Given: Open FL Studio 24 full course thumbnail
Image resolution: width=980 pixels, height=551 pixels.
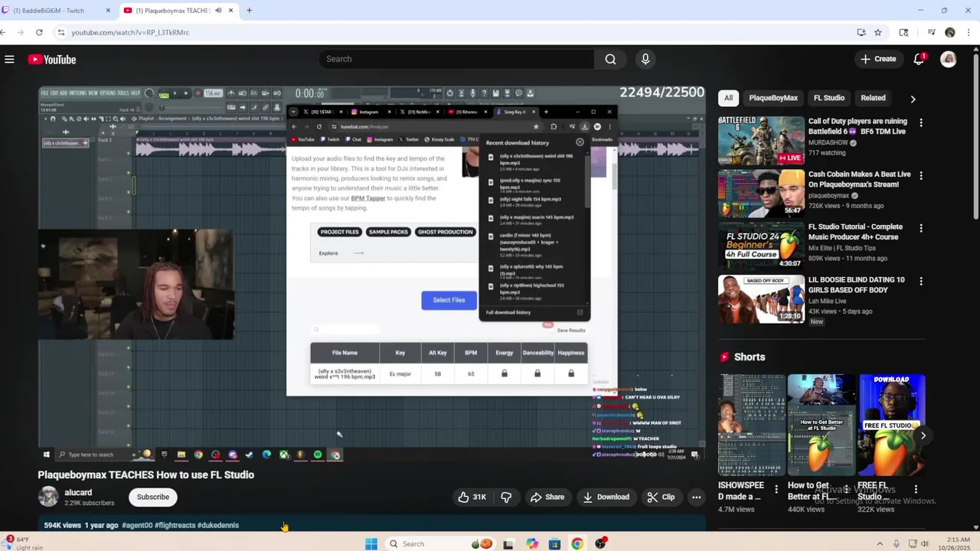Looking at the screenshot, I should (761, 246).
